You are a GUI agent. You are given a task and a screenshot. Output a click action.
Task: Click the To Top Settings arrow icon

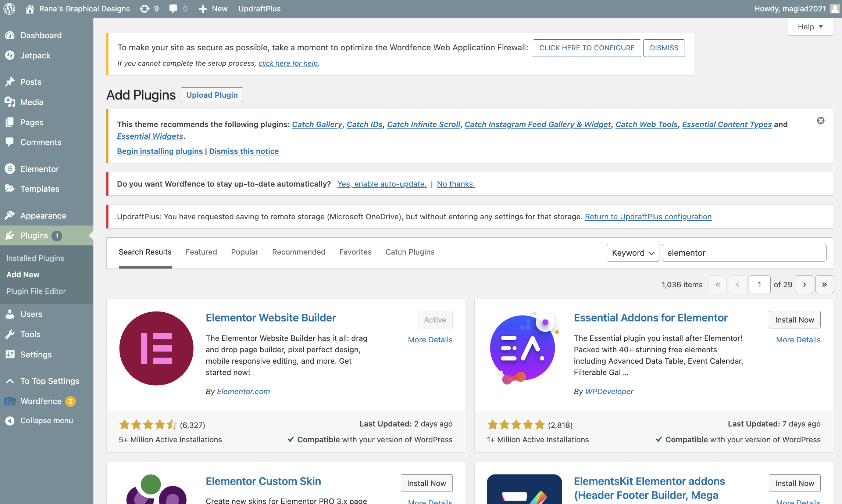coord(10,381)
